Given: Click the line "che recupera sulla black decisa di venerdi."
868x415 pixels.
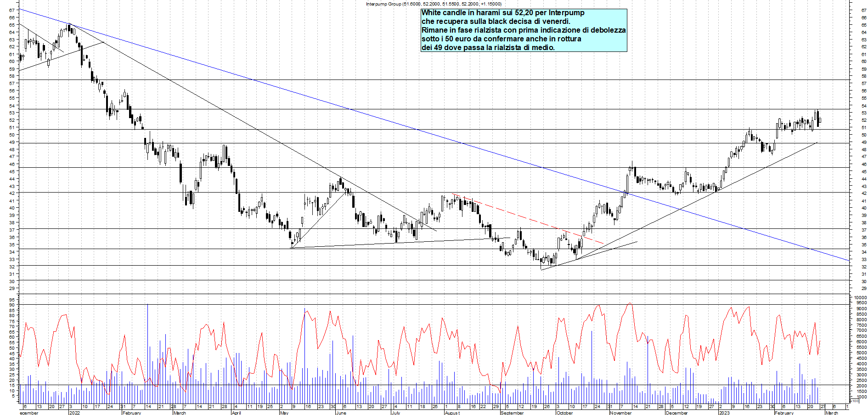Looking at the screenshot, I should [496, 22].
